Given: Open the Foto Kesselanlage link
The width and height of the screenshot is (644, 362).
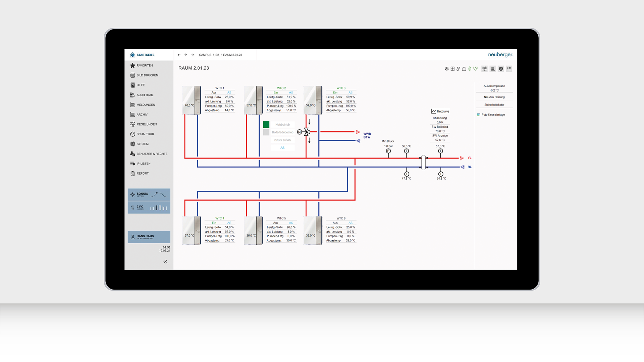Looking at the screenshot, I should 493,115.
